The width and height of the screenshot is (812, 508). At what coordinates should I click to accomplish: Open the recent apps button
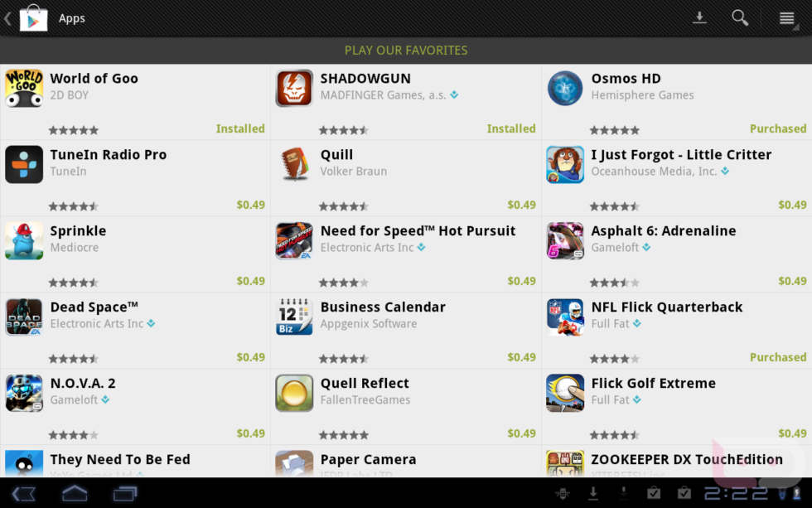pyautogui.click(x=125, y=494)
